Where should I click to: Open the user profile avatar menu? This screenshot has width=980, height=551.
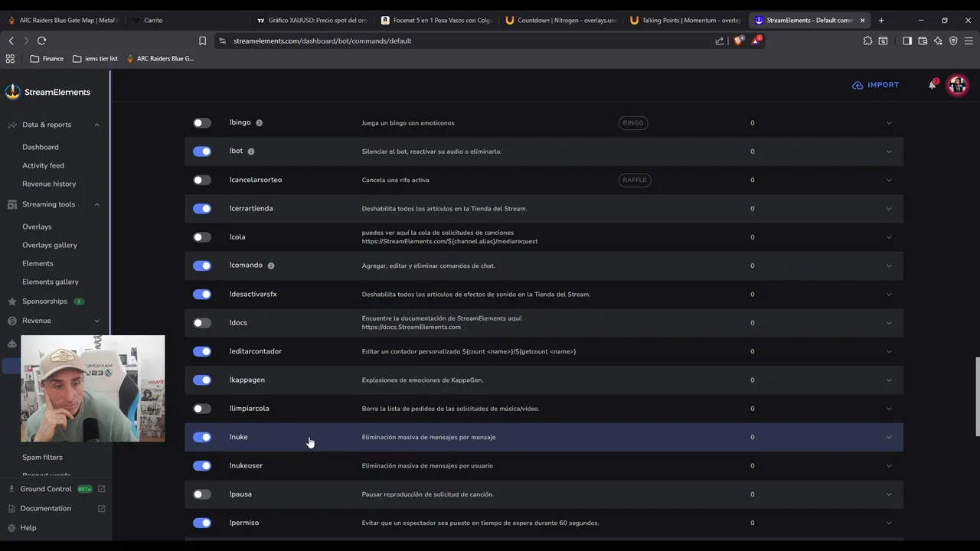957,85
